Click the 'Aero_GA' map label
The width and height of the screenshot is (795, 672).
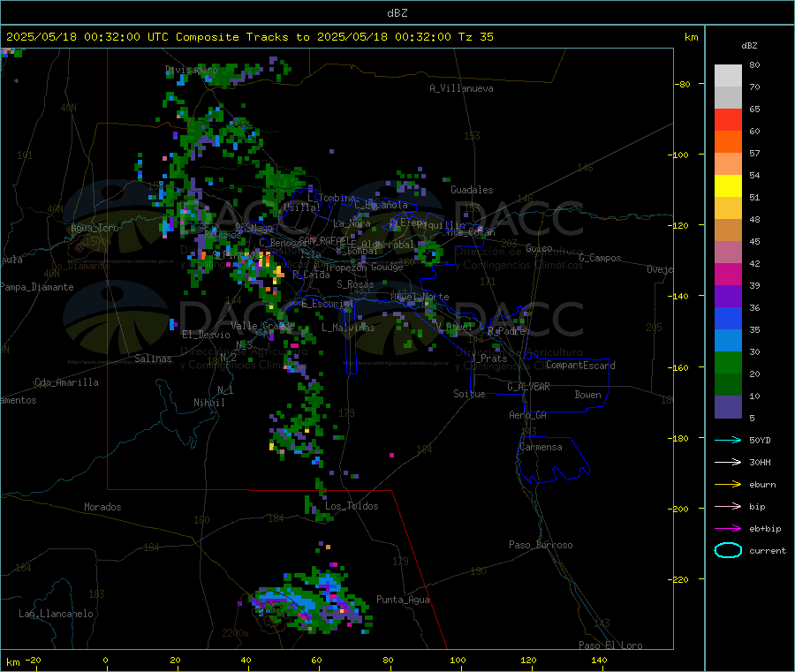coord(527,416)
